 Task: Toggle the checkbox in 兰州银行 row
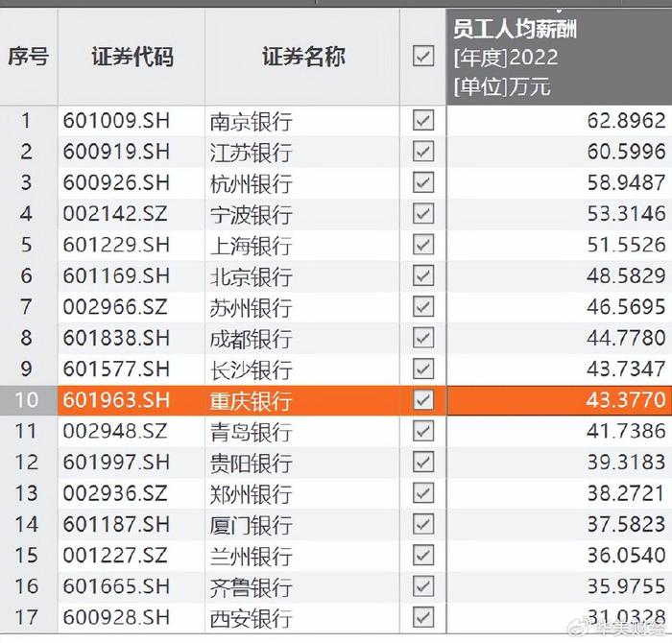click(x=423, y=555)
